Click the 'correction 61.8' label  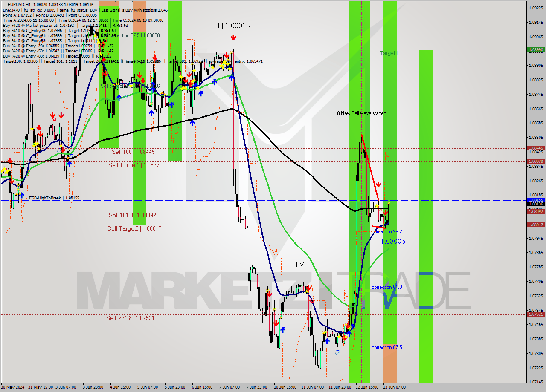(x=386, y=287)
